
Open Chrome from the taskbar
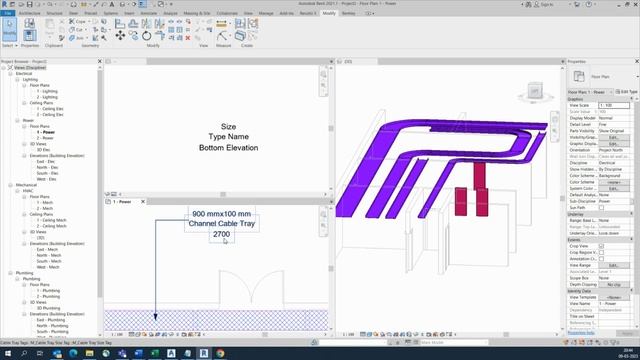tap(220, 353)
